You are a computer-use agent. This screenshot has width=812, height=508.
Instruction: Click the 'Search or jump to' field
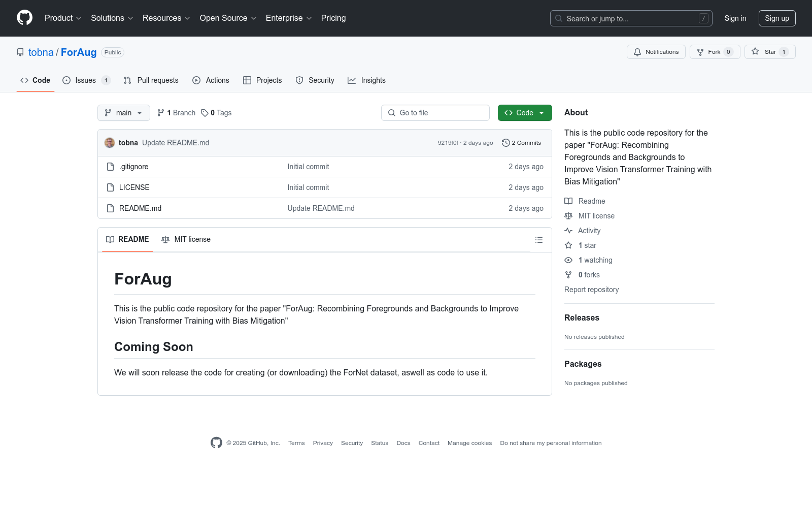coord(631,18)
